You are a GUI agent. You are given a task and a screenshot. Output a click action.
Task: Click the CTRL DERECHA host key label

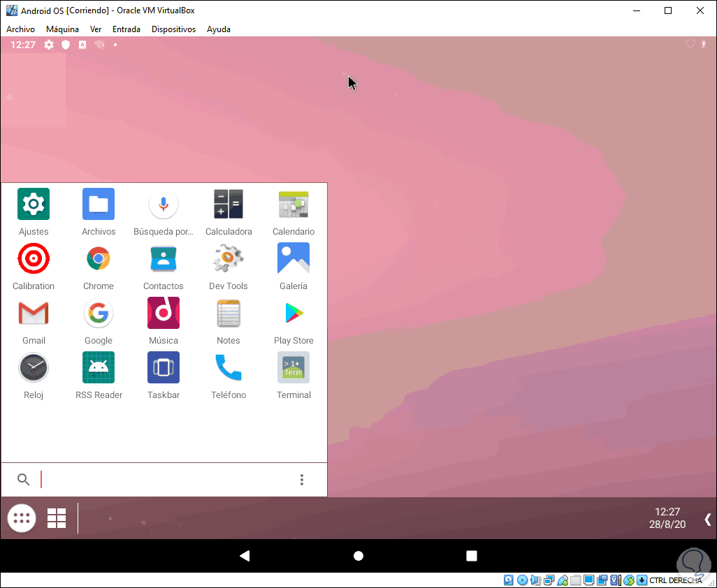(675, 580)
